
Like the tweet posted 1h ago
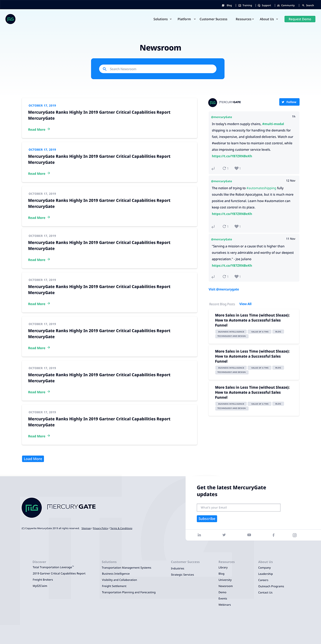coord(236,168)
